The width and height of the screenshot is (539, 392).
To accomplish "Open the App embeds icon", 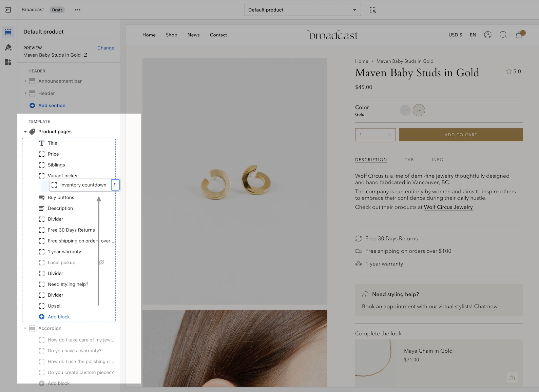I will [x=8, y=62].
